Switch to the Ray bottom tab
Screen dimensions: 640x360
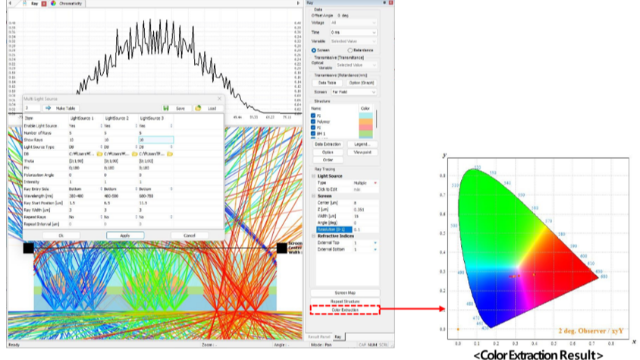pyautogui.click(x=338, y=337)
